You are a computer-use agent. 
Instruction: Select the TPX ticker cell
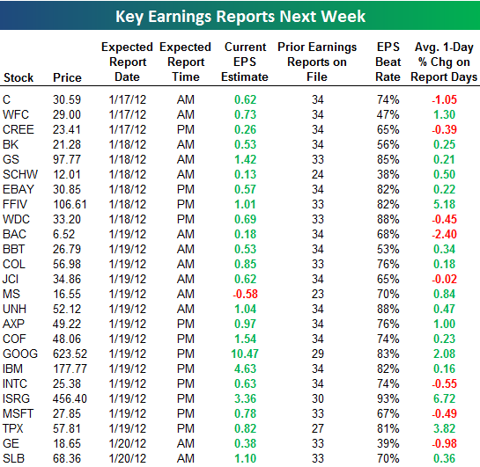coord(13,429)
